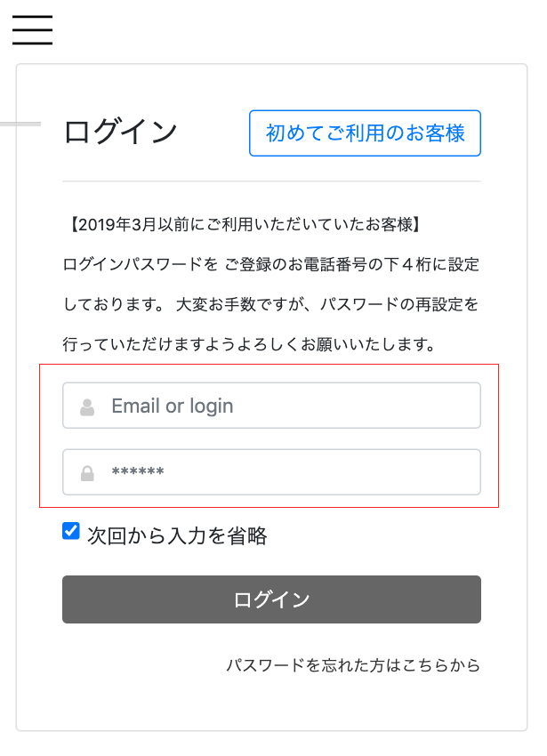Click the text line starting with しております
The width and height of the screenshot is (547, 756).
(271, 304)
